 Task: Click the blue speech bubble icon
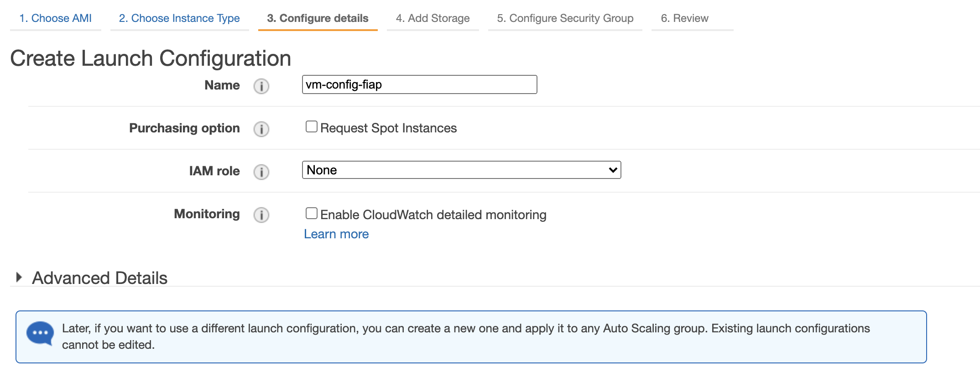[40, 333]
